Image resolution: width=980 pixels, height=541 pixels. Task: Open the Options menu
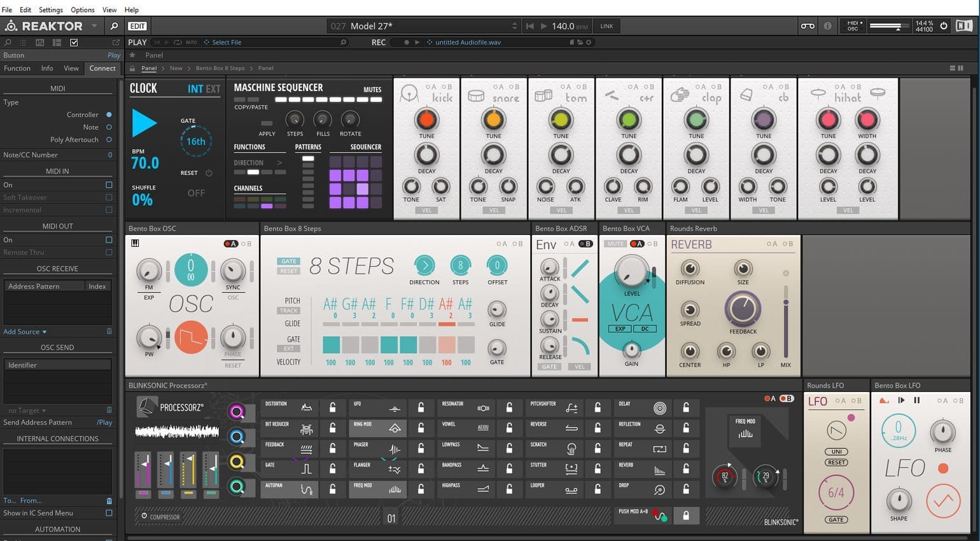[83, 10]
